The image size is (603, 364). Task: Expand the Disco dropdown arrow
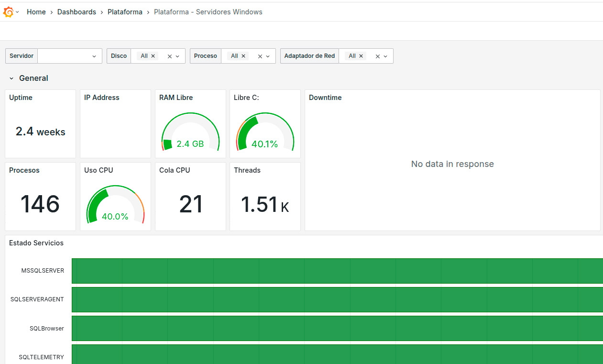177,56
